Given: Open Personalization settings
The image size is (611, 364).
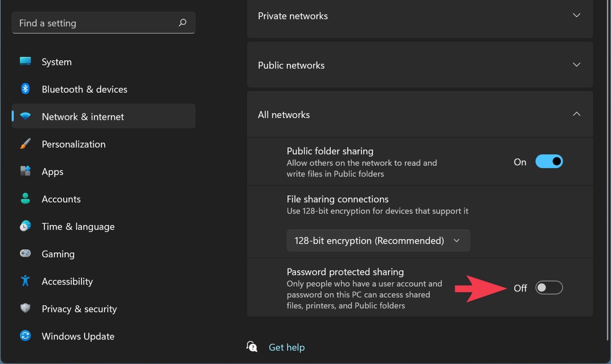Looking at the screenshot, I should (103, 144).
